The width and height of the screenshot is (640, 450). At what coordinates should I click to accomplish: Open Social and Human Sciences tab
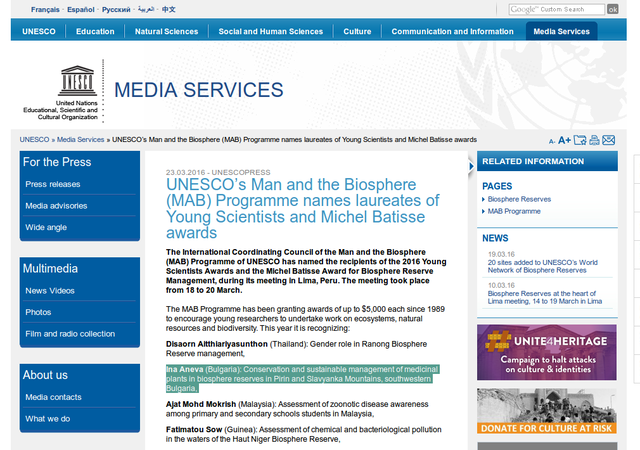271,31
